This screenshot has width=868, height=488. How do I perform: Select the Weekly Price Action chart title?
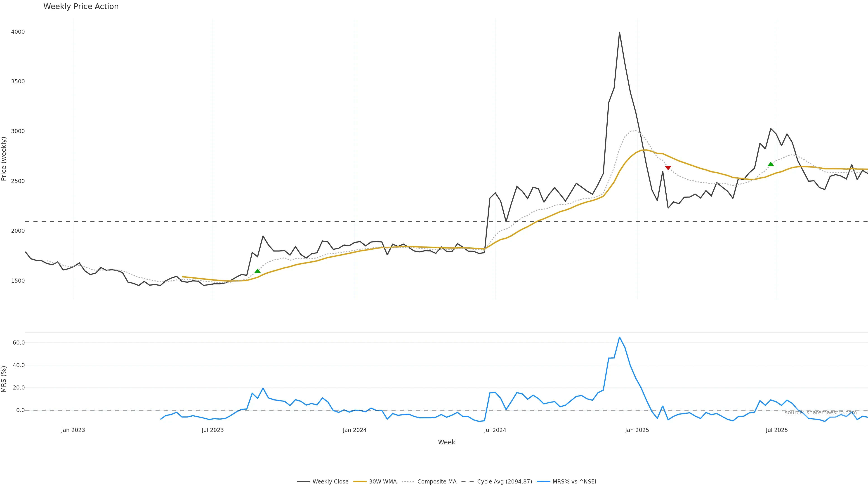point(81,6)
